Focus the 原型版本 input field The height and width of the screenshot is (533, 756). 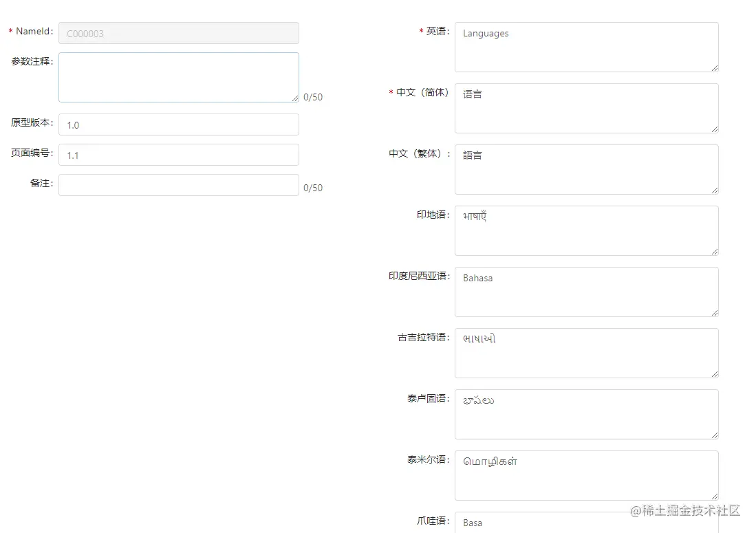point(178,124)
